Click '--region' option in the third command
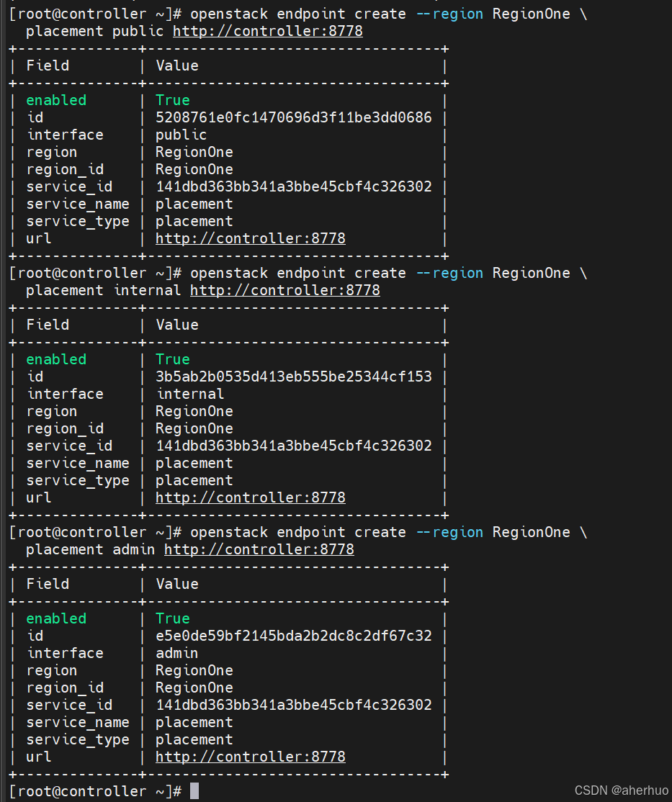Screen dimensions: 672x802 [x=450, y=533]
